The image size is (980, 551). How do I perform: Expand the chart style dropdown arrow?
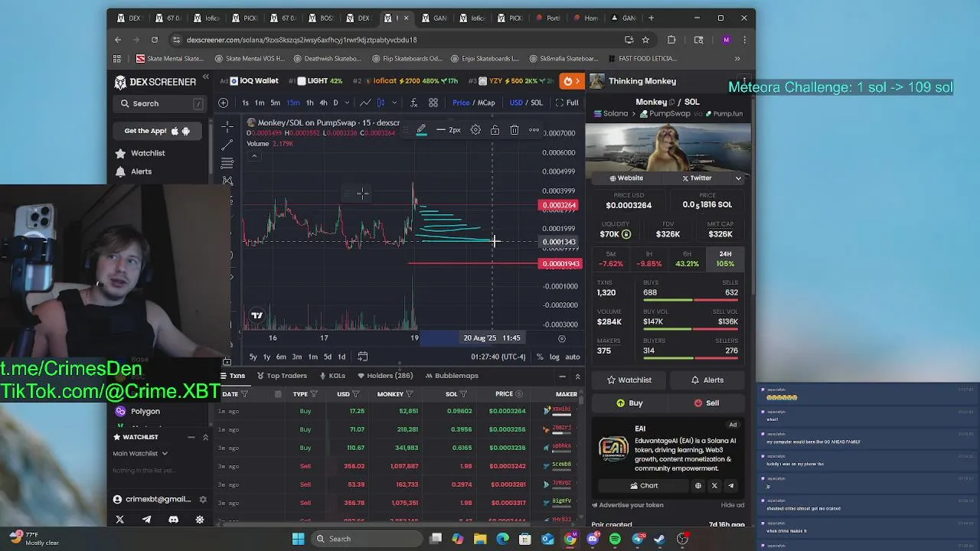[x=394, y=103]
